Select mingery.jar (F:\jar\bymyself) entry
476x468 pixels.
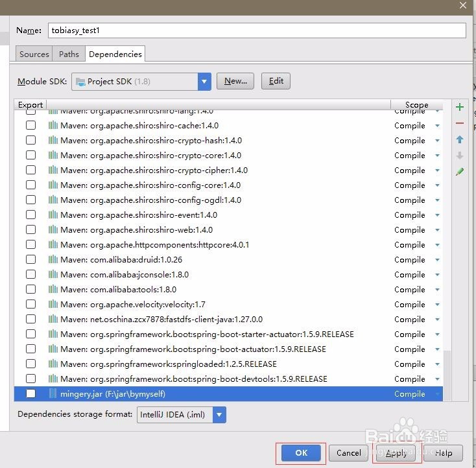(x=228, y=393)
